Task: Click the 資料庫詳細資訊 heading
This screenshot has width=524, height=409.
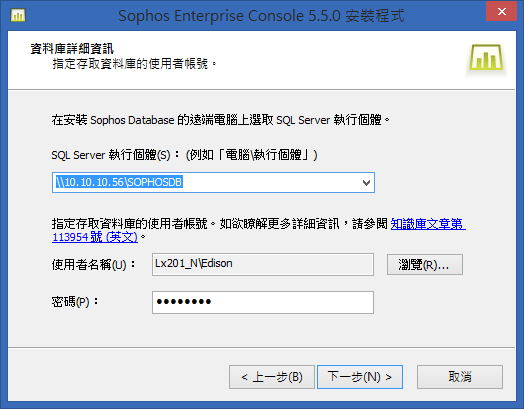Action: coord(72,49)
